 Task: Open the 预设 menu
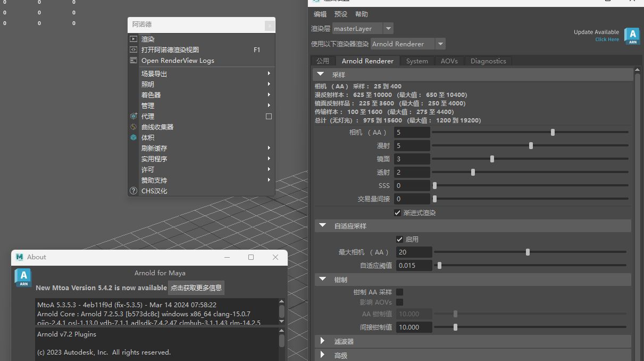(x=340, y=14)
